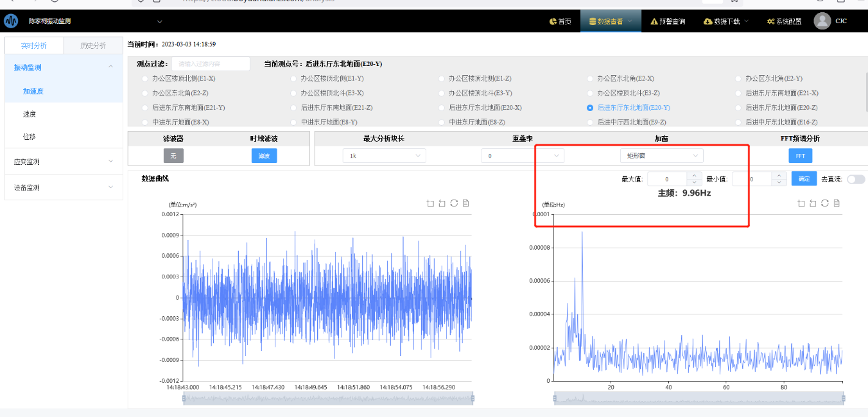Open data view icon above the acceleration chart
868x417 pixels.
point(466,203)
